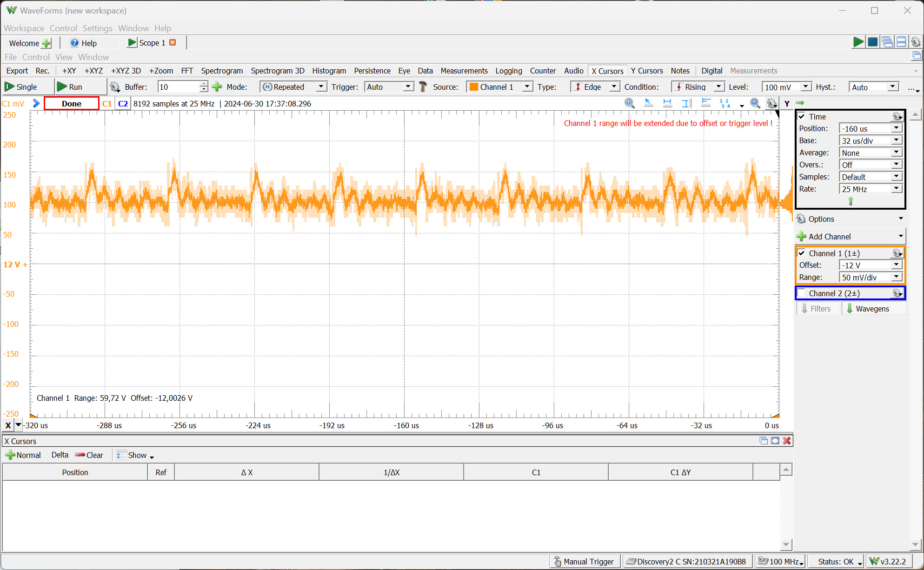This screenshot has width=924, height=570.
Task: Click green plus icon next to Buffer
Action: tap(217, 87)
